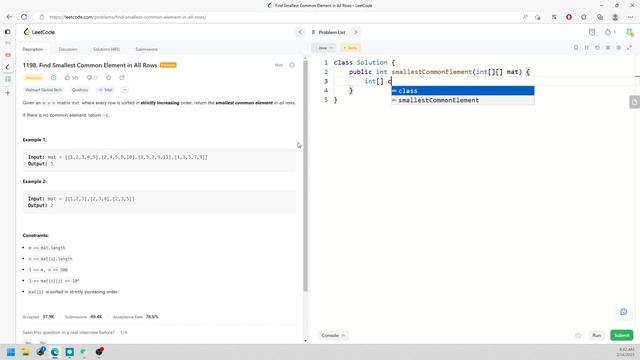Select the Qualtrics company tag
The height and width of the screenshot is (360, 640).
80,90
